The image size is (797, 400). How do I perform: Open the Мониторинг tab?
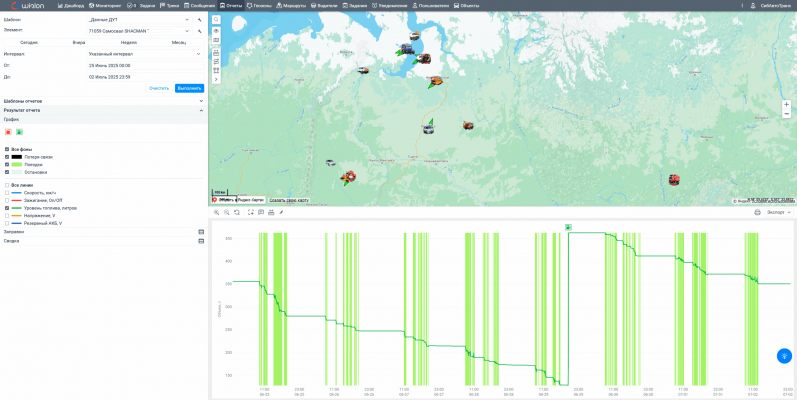click(x=105, y=6)
